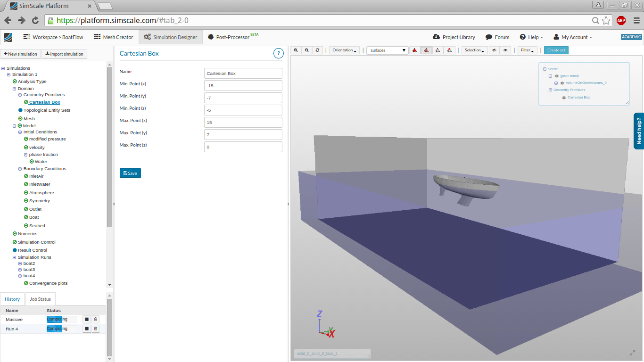Viewport: 644px width, 362px height.
Task: Click the Chrome user profile icon
Action: 598,5
